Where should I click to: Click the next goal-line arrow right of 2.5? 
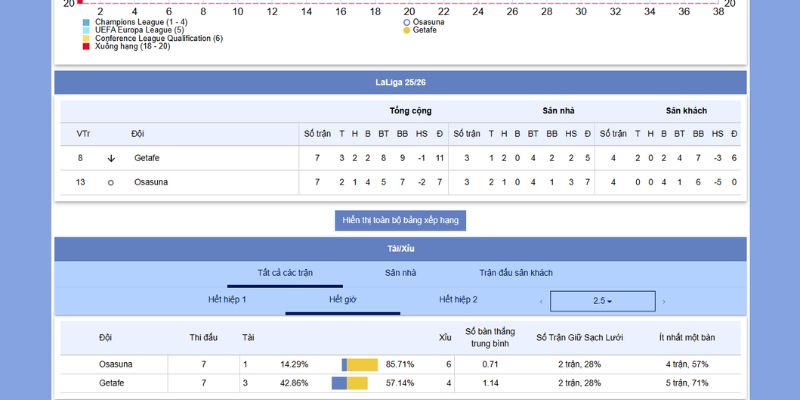[x=663, y=301]
